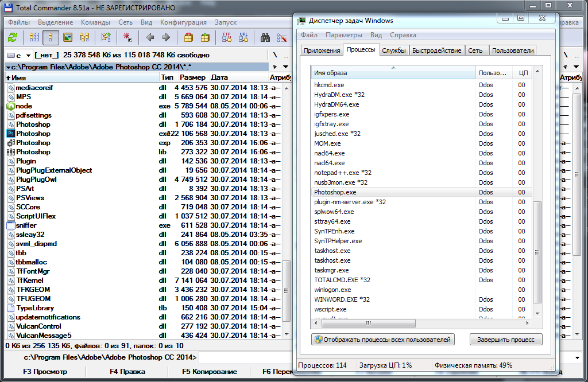This screenshot has height=382, width=588.
Task: Sort files by Размер column header
Action: point(193,77)
